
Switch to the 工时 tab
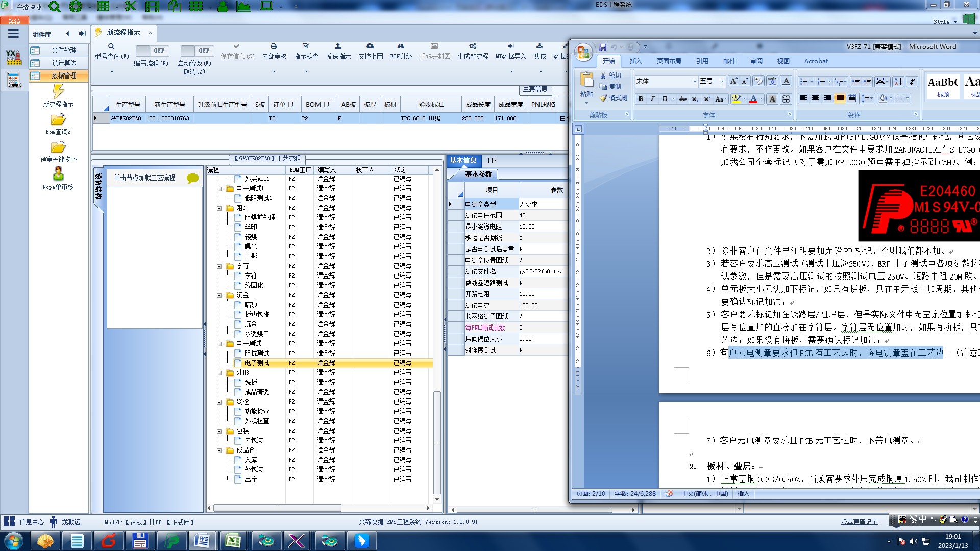[x=492, y=161]
